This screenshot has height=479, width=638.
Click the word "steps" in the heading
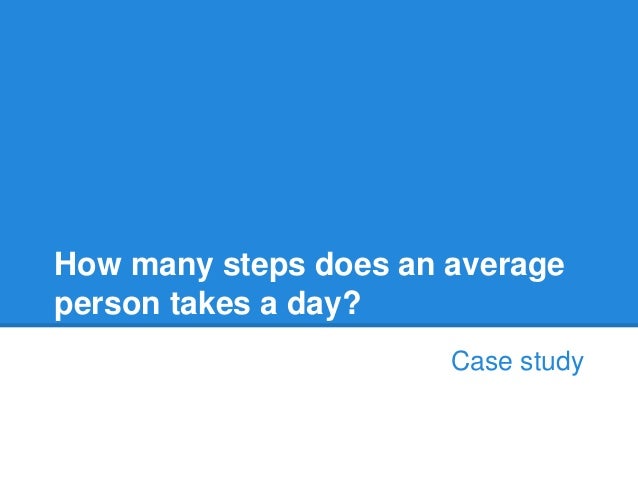click(264, 267)
